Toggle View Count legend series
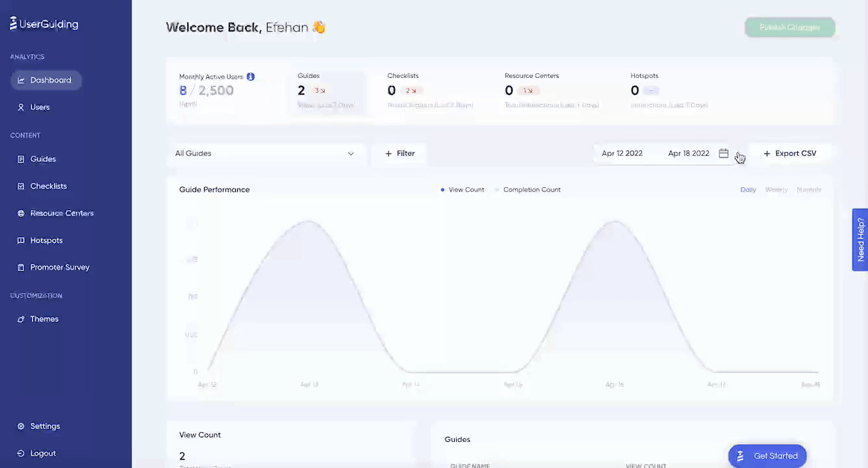This screenshot has height=468, width=868. [x=463, y=190]
